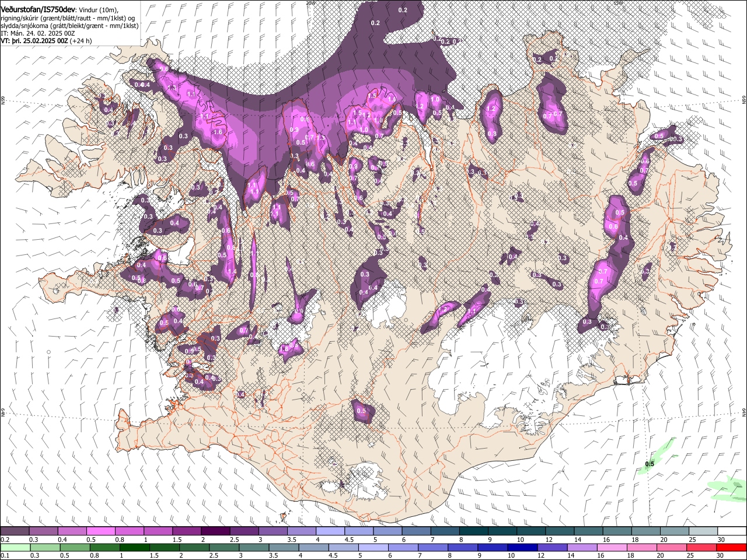Pick the darkest green 1–1.5 lower legend swatch
Screen dimensions: 747x560
tap(134, 547)
